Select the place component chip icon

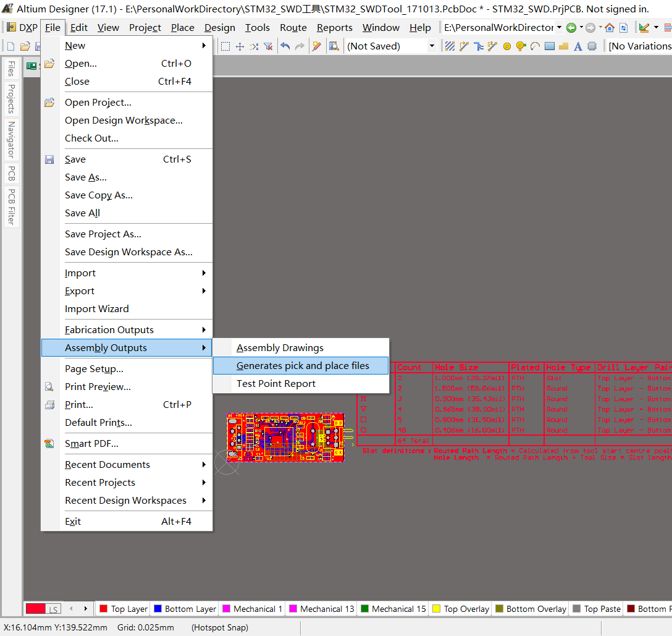click(x=592, y=46)
